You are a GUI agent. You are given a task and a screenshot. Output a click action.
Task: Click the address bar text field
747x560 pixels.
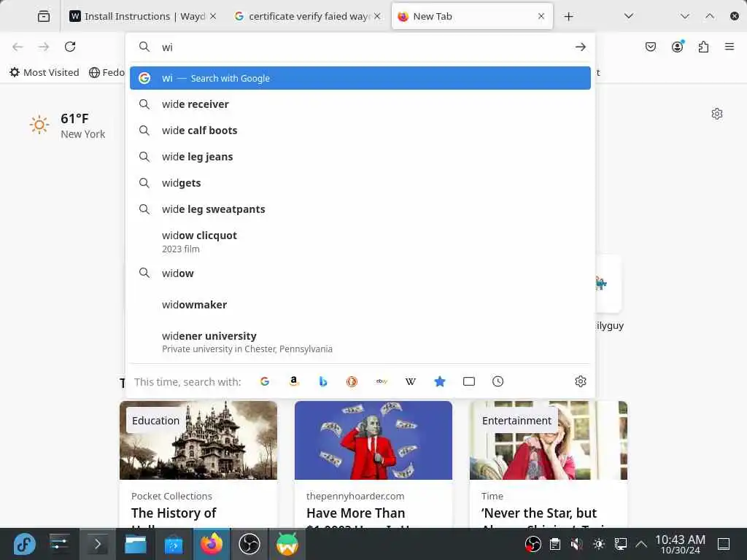point(362,47)
